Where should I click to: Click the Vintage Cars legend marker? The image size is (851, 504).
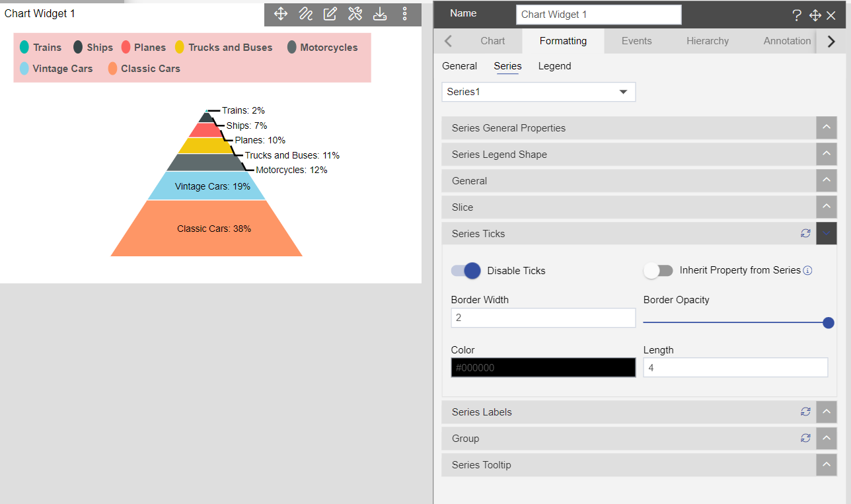[24, 68]
